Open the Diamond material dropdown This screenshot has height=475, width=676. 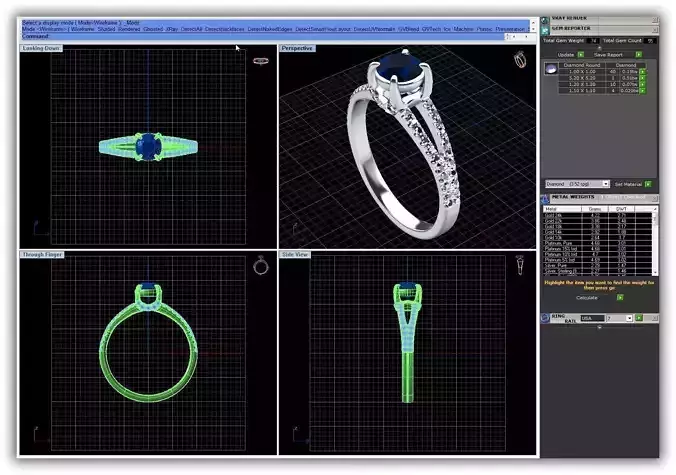(x=605, y=184)
